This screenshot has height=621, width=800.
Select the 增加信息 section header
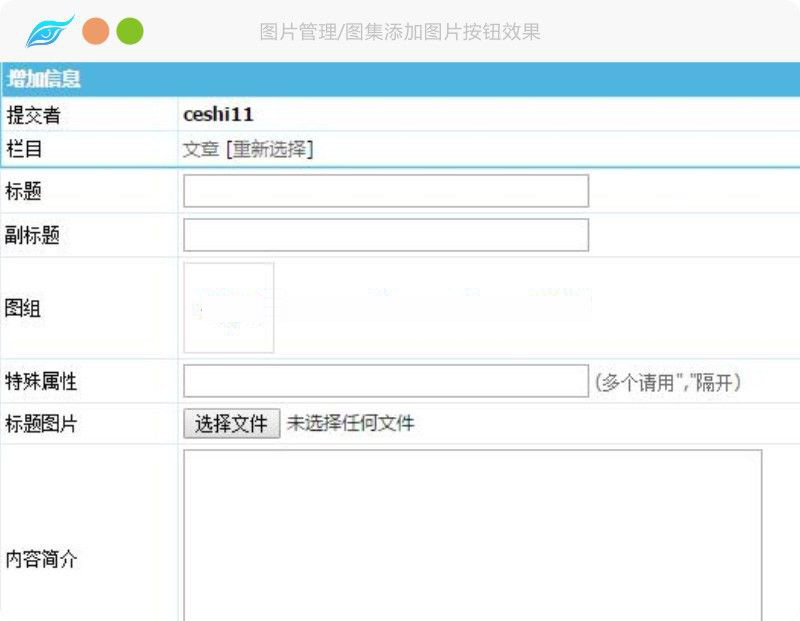pos(44,79)
